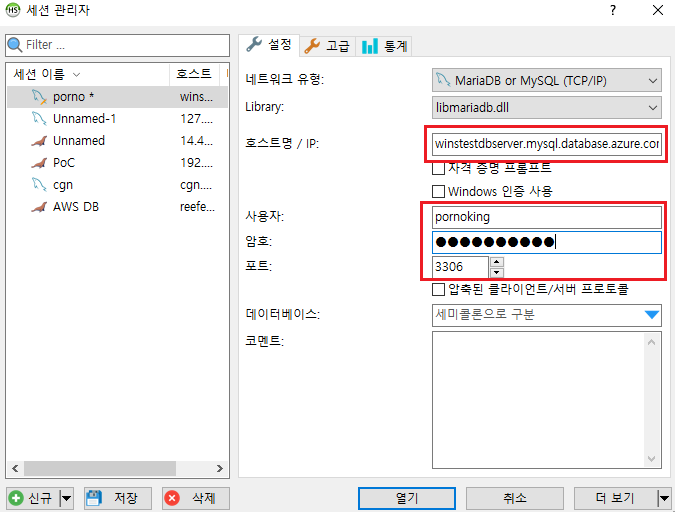
Task: Click the 저장 button label
Action: pos(125,498)
